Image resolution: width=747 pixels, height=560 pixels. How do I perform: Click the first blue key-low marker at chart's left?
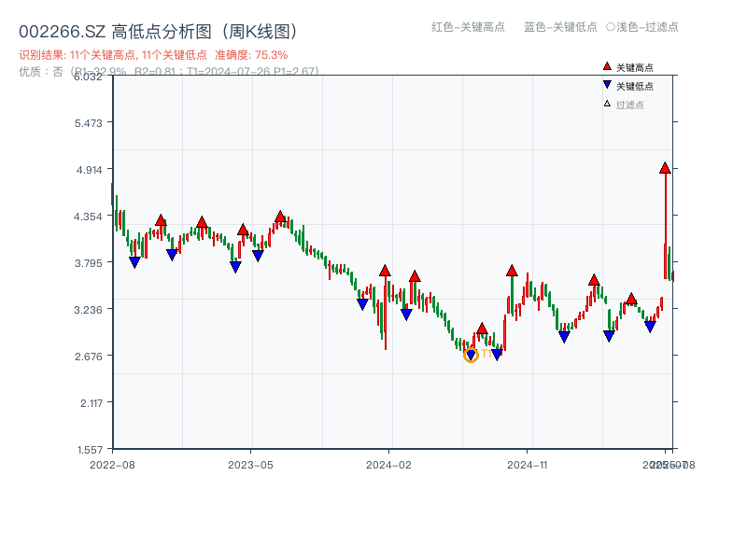click(134, 262)
